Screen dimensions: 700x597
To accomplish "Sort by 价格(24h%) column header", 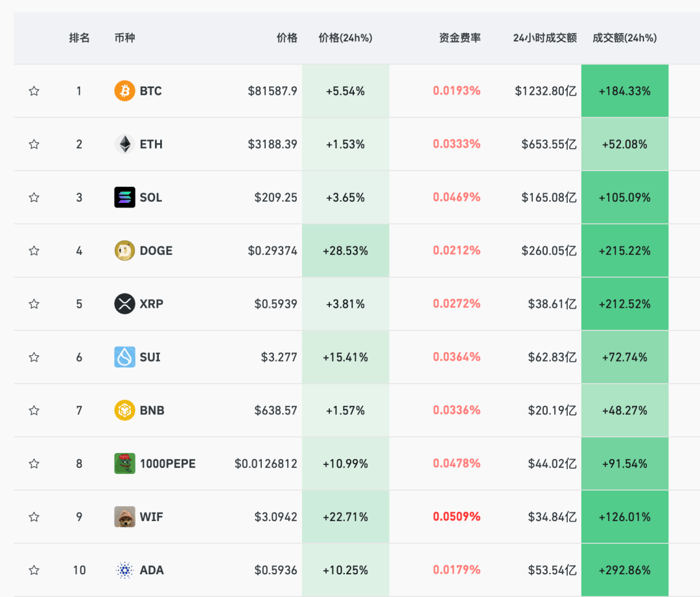I will point(345,38).
